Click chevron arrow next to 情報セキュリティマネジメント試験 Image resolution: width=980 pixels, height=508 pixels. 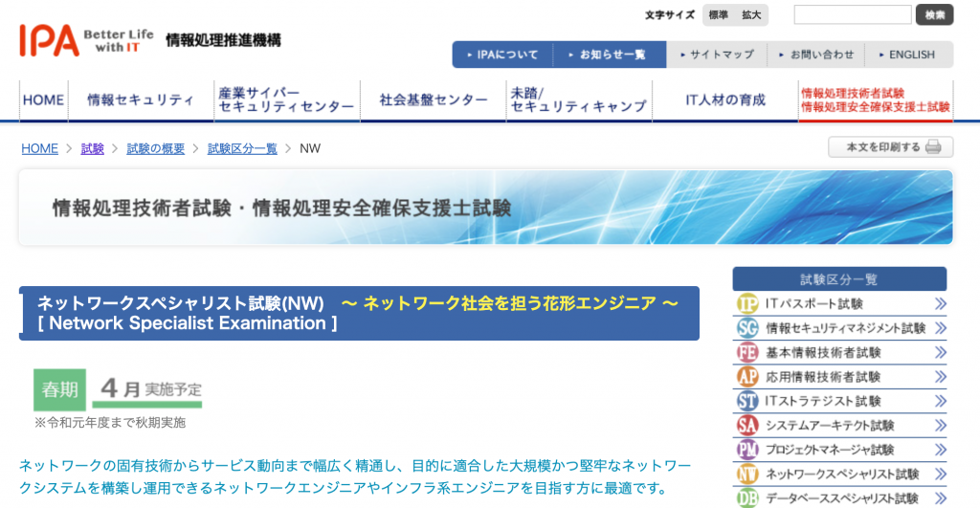click(x=941, y=328)
